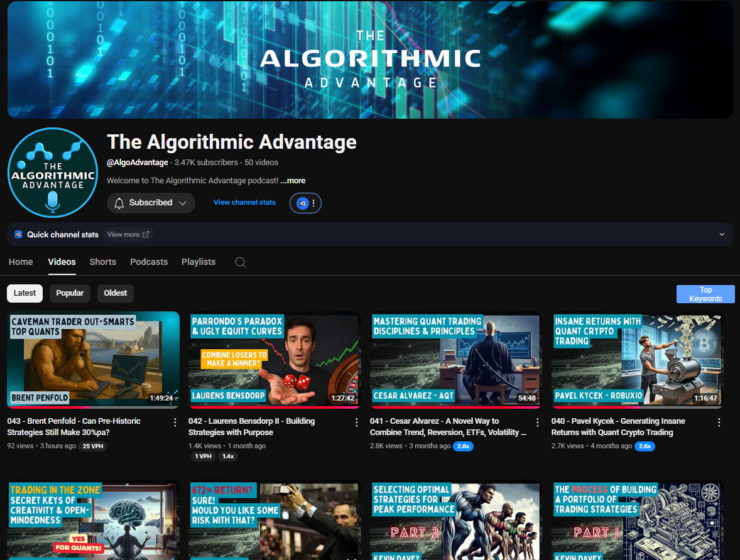Open Trading in the Zone thumbnail
The image size is (740, 560).
point(94,520)
